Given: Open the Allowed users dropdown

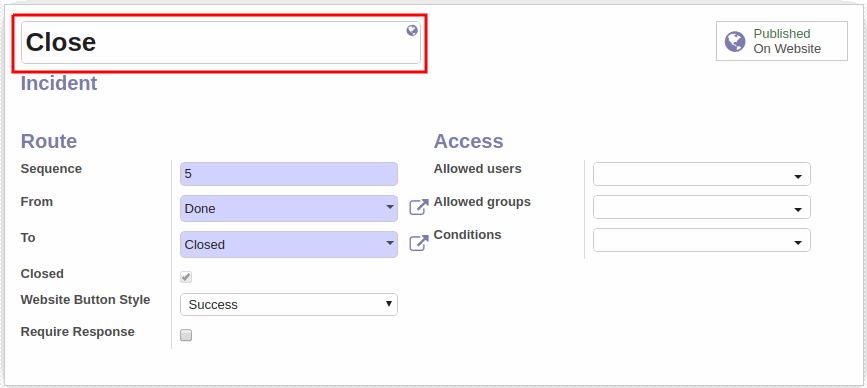Looking at the screenshot, I should 702,174.
